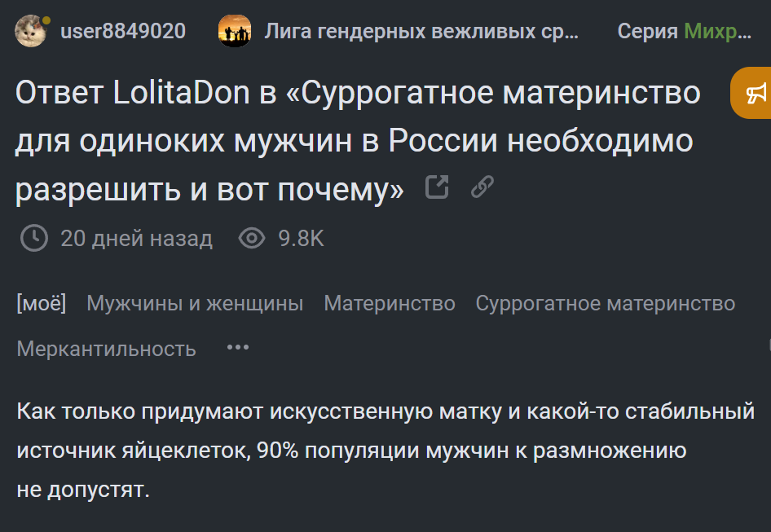Copy the post link via chain icon
Screen dimensions: 771x532
pyautogui.click(x=482, y=188)
